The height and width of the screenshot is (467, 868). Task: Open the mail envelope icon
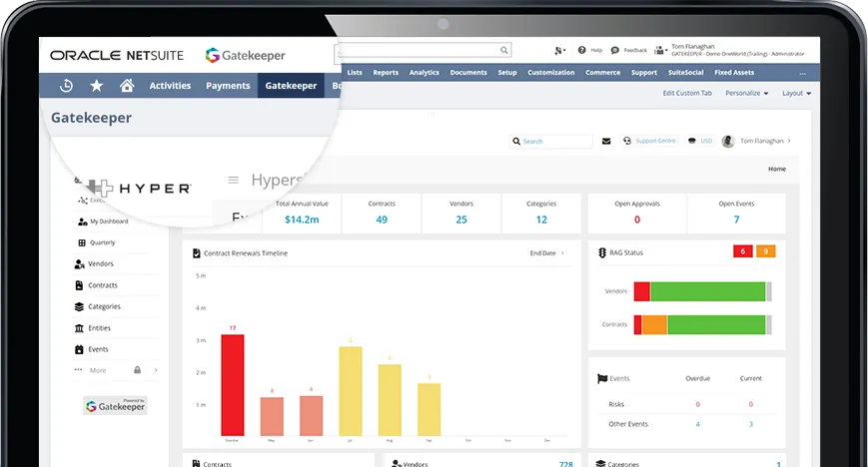606,141
